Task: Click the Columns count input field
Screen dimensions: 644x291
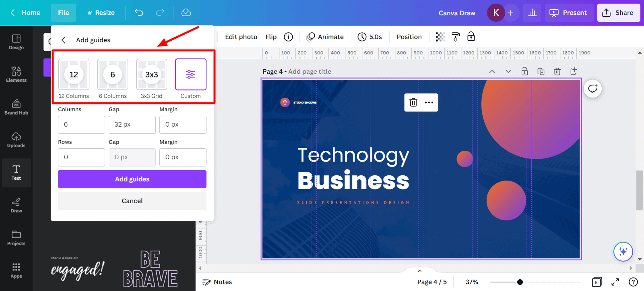Action: point(81,125)
